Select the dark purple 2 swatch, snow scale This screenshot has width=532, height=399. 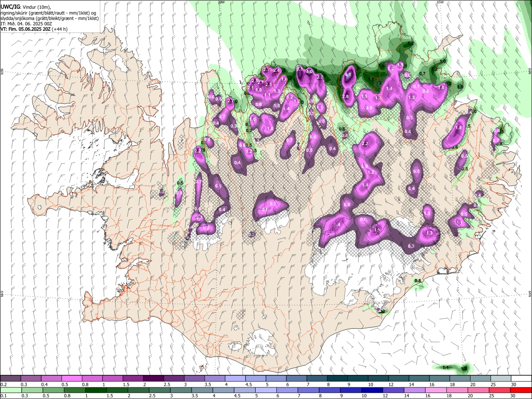pyautogui.click(x=153, y=379)
